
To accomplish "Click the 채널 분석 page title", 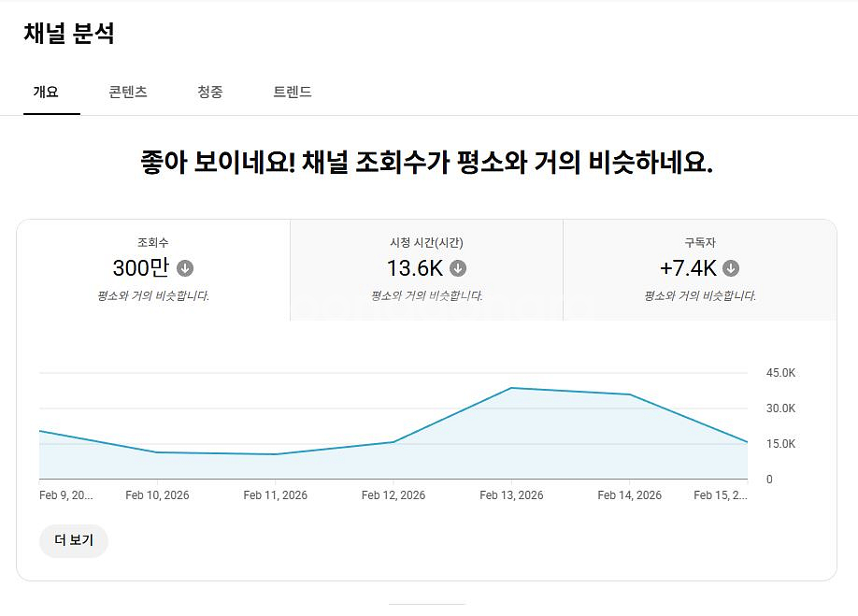I will (x=69, y=34).
